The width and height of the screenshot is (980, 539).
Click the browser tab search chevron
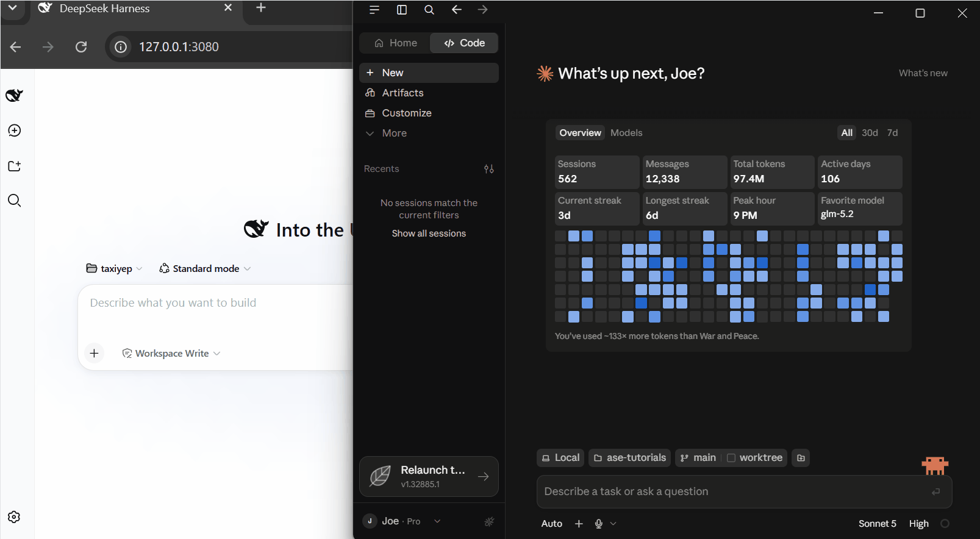coord(12,8)
